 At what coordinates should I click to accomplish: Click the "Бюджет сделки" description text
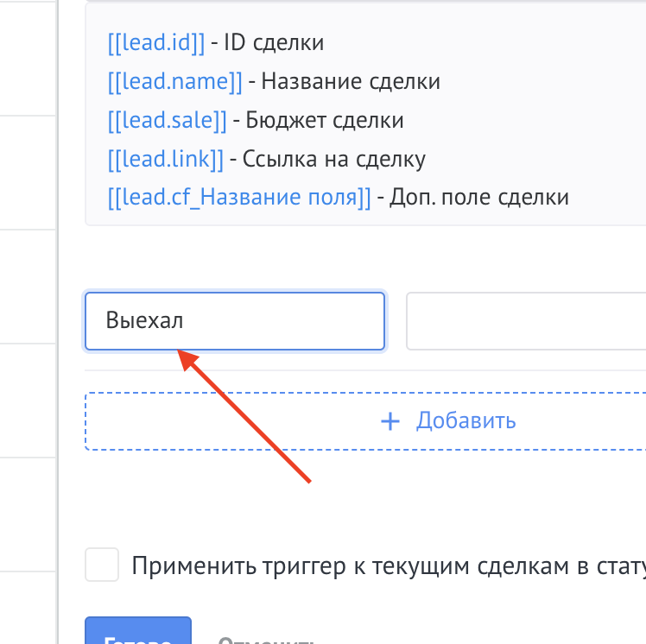pos(325,120)
